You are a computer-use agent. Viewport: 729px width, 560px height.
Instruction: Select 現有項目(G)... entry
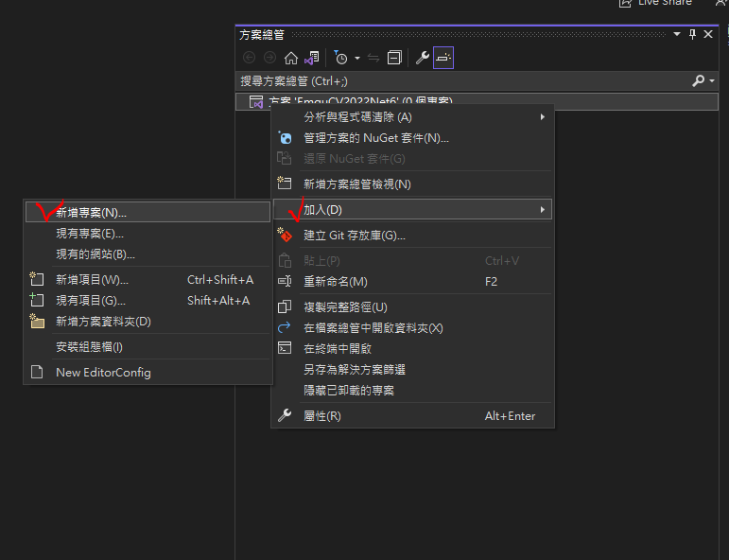coord(148,301)
